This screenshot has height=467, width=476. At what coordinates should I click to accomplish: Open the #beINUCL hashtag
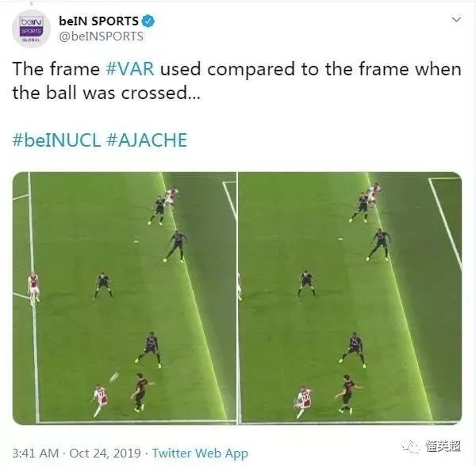click(x=56, y=140)
